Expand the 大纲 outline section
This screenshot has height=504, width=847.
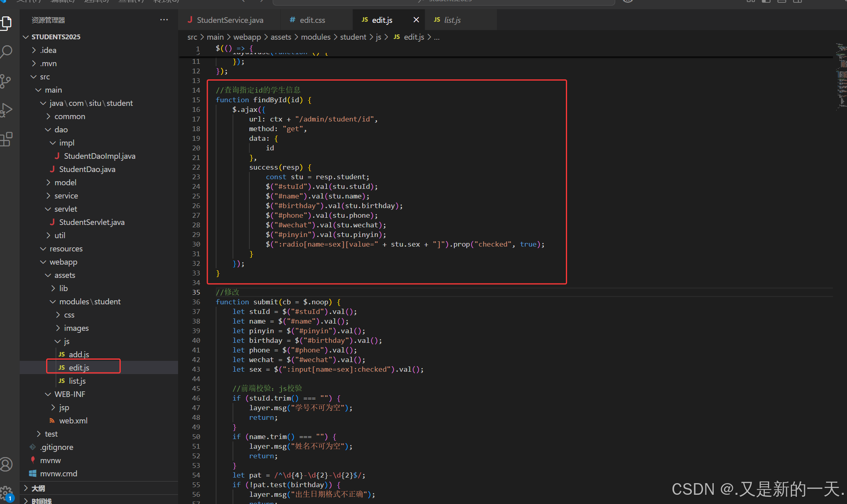pyautogui.click(x=99, y=488)
